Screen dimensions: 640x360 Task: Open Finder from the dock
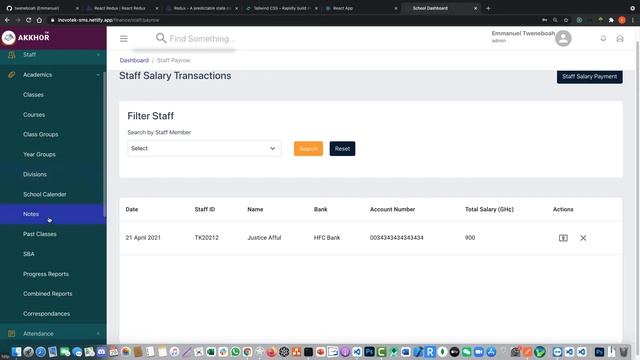(x=16, y=352)
